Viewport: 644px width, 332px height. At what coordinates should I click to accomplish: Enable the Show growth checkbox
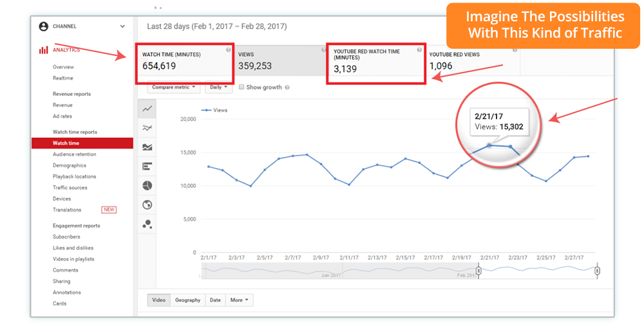(241, 87)
